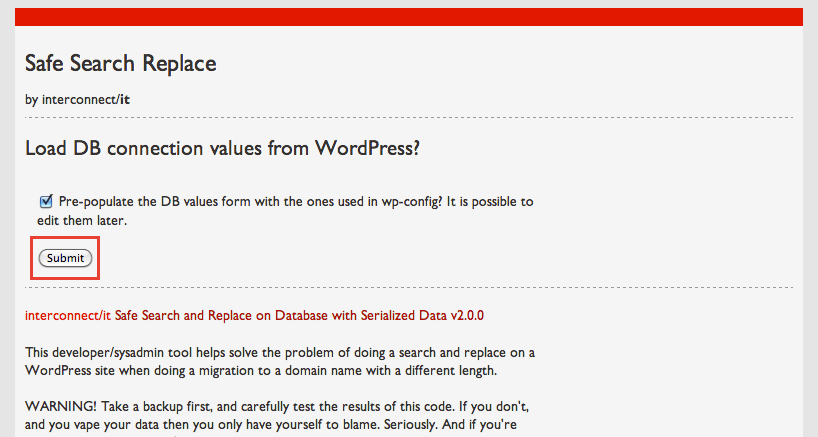Click the 'edit them later.' text line

click(82, 221)
